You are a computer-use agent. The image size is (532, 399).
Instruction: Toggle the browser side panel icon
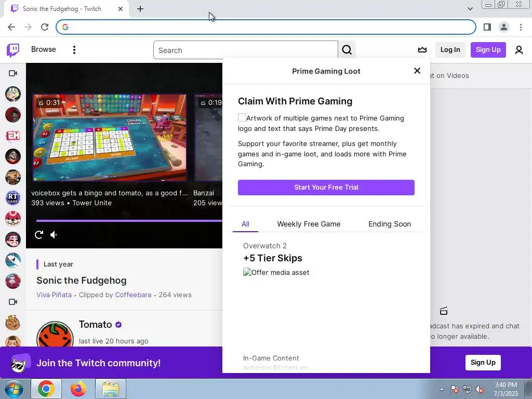coord(487,27)
